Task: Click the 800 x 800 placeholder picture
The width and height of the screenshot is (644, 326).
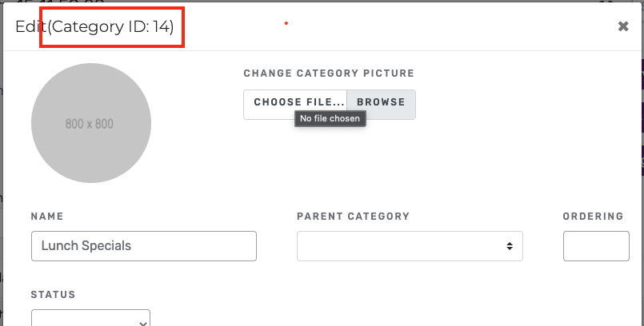Action: [91, 123]
